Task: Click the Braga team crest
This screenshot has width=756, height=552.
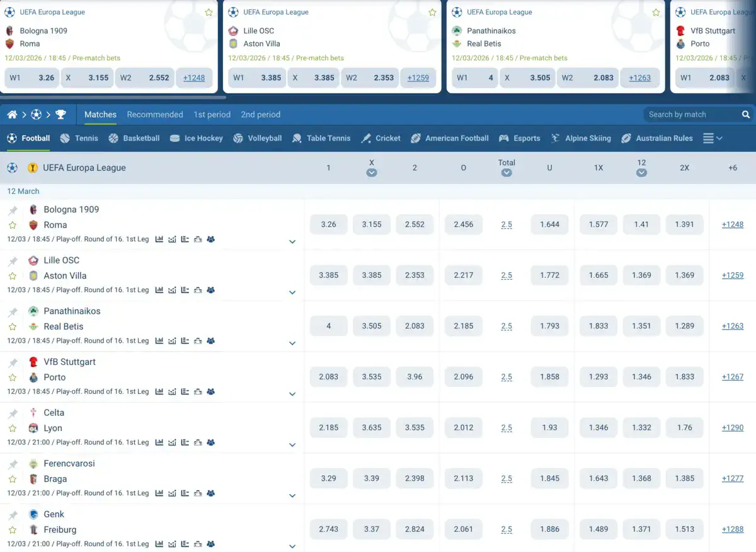Action: [x=33, y=479]
